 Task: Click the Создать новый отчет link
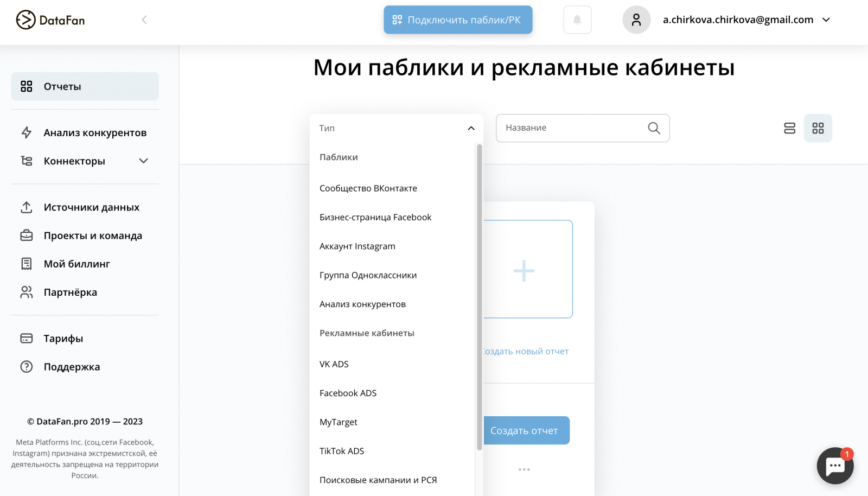pos(526,351)
